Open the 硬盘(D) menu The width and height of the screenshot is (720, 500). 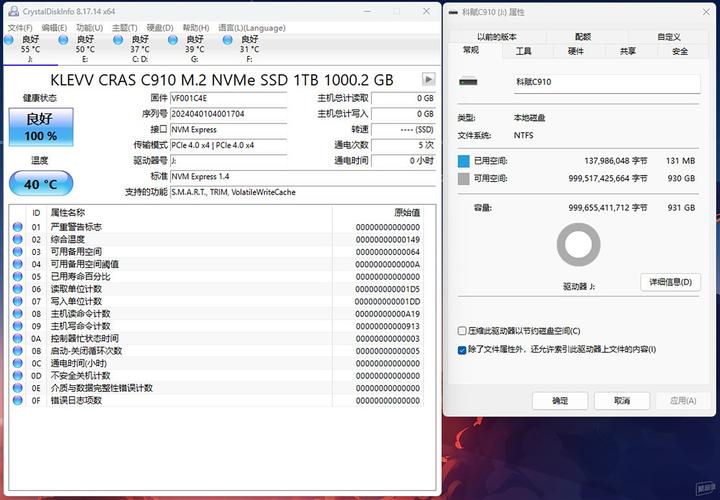click(160, 28)
